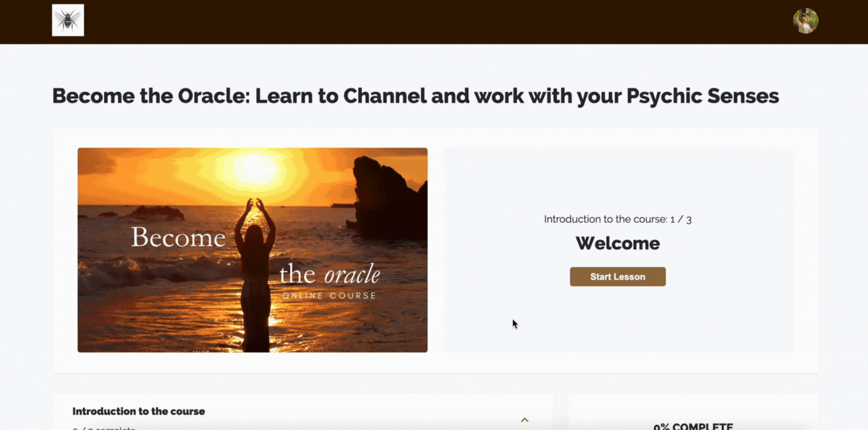Click the blank area below the Start Lesson button
The image size is (868, 430).
(618, 319)
